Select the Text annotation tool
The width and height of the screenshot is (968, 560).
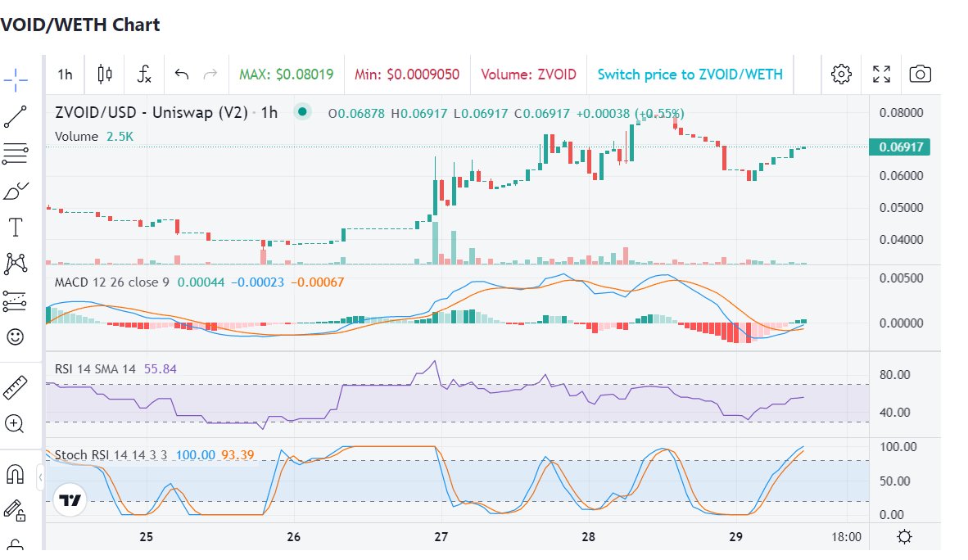[x=16, y=228]
